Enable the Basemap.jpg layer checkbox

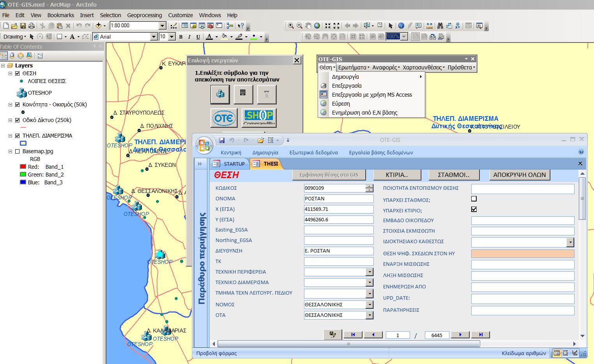click(17, 151)
